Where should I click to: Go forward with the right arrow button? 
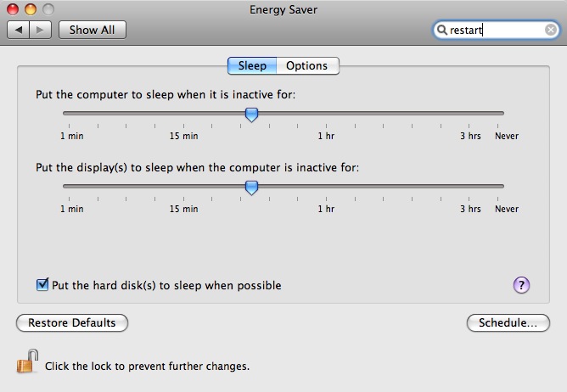click(x=41, y=30)
